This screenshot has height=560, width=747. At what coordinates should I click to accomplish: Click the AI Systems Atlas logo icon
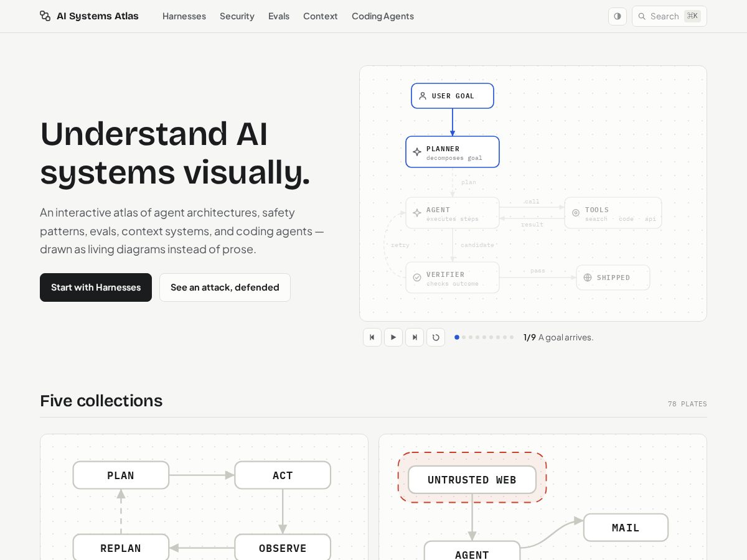click(x=45, y=16)
